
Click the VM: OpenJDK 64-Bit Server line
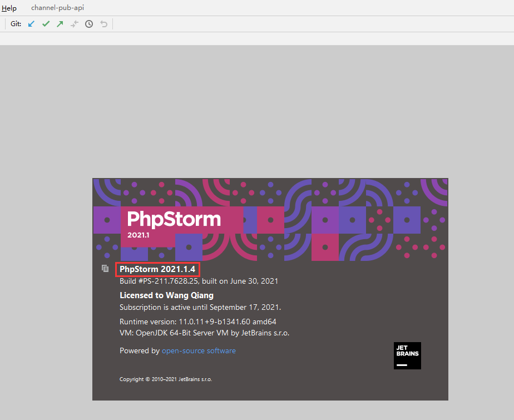click(204, 333)
